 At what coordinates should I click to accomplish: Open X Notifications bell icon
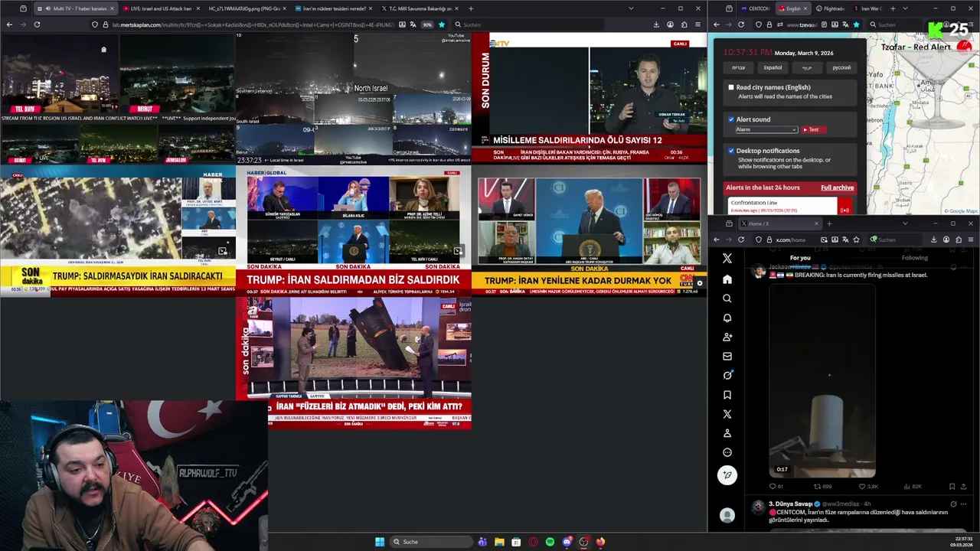(727, 318)
